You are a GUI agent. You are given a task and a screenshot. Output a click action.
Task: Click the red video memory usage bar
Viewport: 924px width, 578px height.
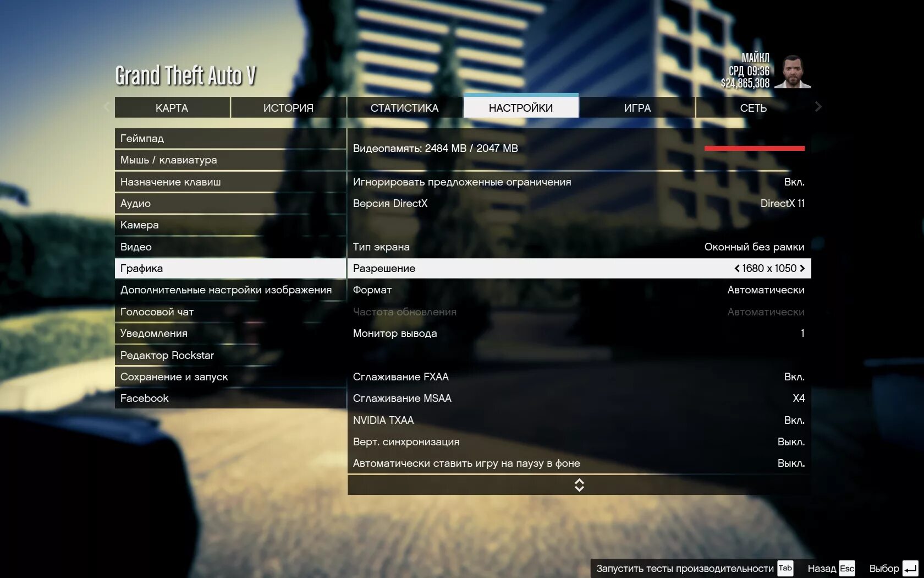[755, 148]
